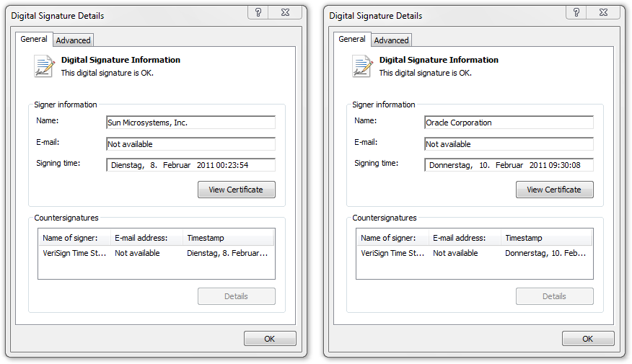Click the Dienstag, 8. Februar timestamp cell
The height and width of the screenshot is (364, 632).
pyautogui.click(x=227, y=253)
